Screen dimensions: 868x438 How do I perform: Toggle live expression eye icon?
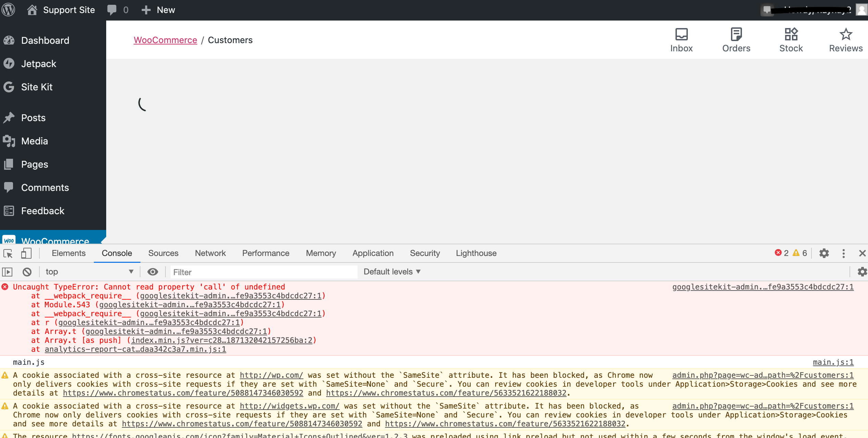[x=153, y=272]
